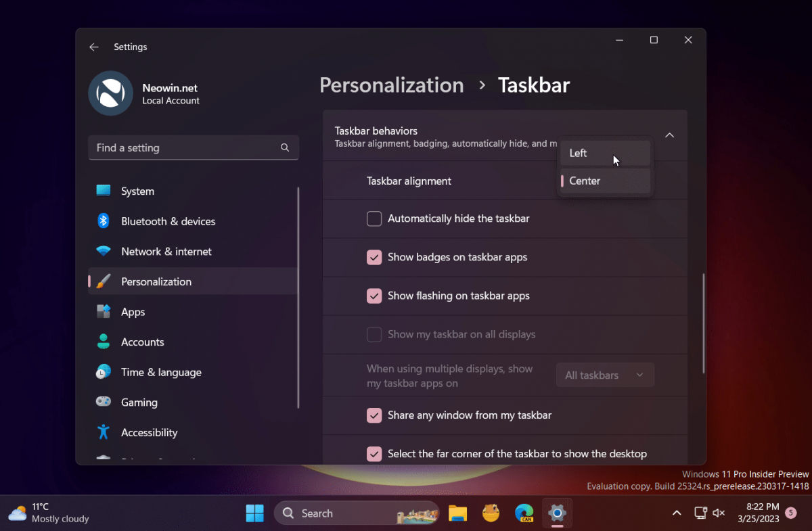Click the Windows Start button
The height and width of the screenshot is (531, 812).
click(254, 513)
